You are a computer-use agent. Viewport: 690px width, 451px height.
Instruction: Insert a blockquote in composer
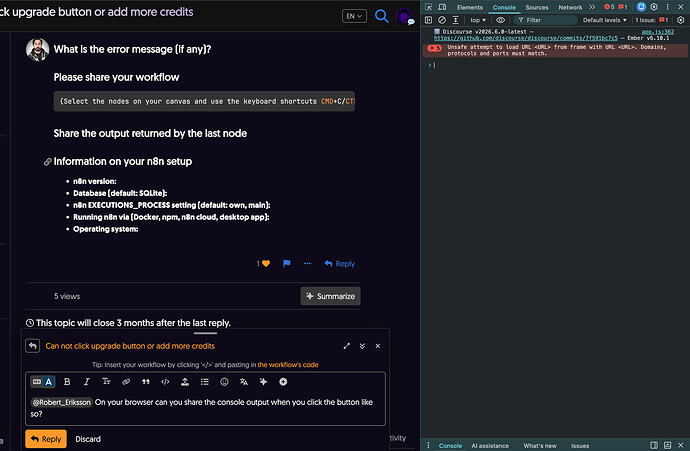coord(146,382)
